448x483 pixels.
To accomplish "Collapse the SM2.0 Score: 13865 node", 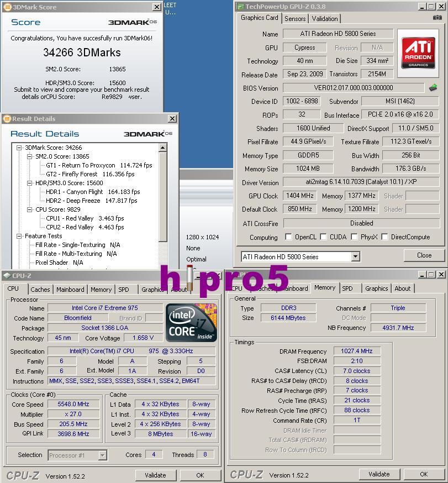I will [30, 156].
